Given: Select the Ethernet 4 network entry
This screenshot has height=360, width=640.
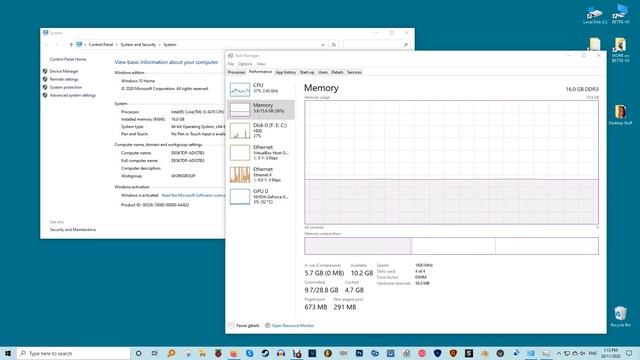Looking at the screenshot, I should pyautogui.click(x=260, y=174).
